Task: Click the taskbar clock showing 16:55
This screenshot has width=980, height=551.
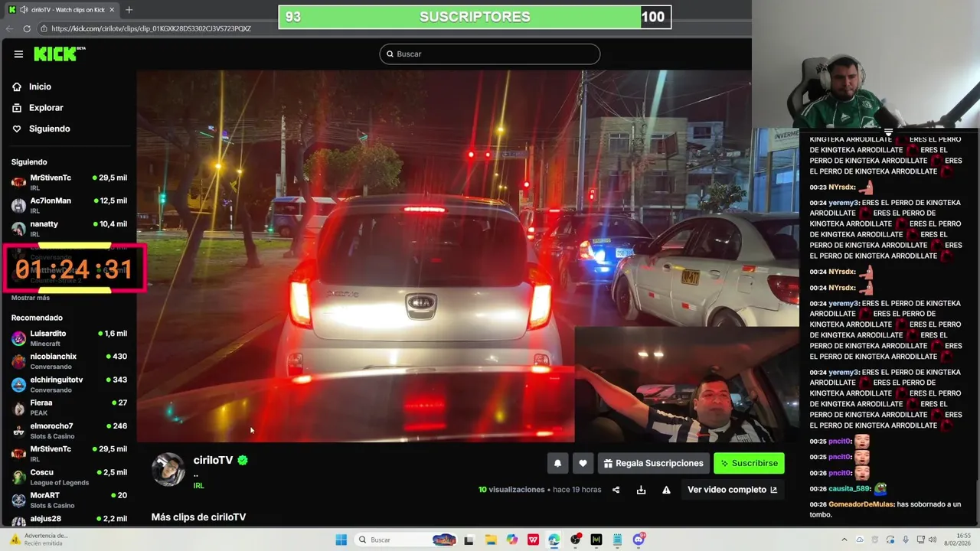Action: (x=957, y=540)
